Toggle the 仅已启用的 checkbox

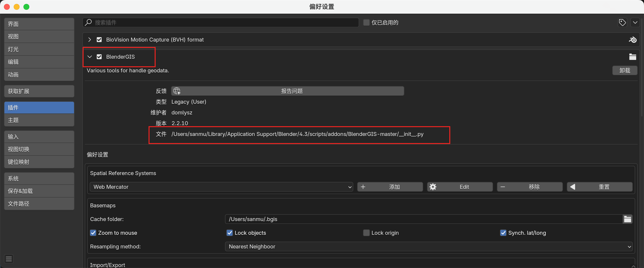[x=366, y=22]
